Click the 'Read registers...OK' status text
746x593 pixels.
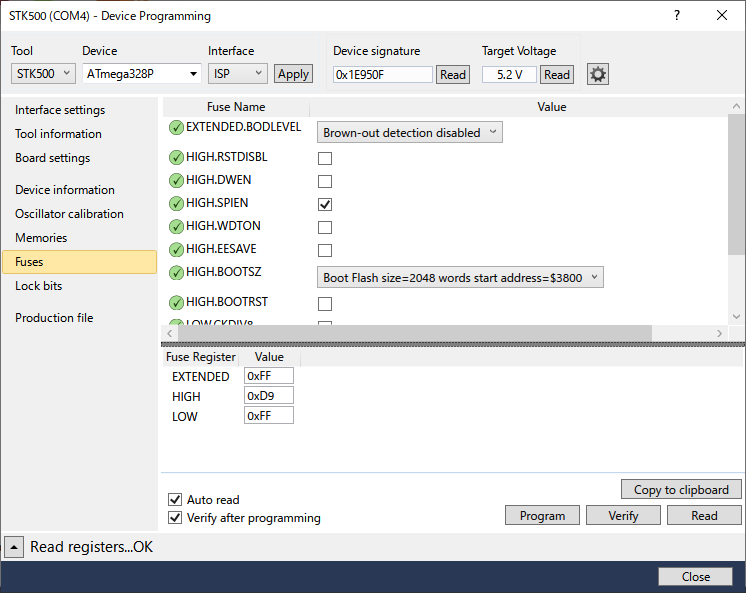(x=91, y=547)
